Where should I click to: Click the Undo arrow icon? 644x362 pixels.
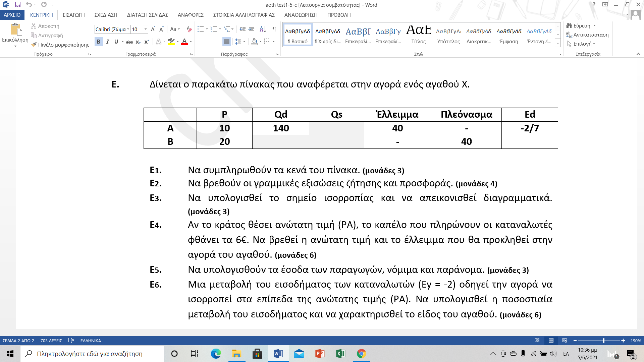[x=29, y=5]
